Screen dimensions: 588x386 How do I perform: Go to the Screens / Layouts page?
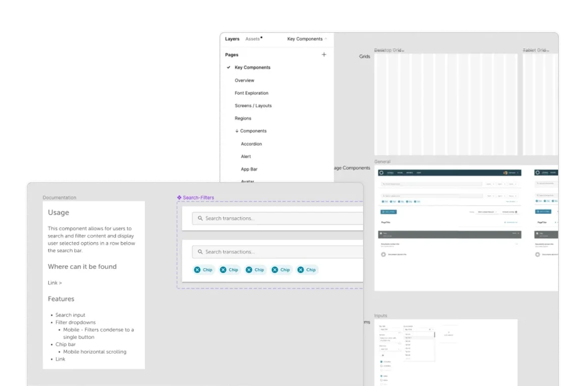tap(253, 106)
